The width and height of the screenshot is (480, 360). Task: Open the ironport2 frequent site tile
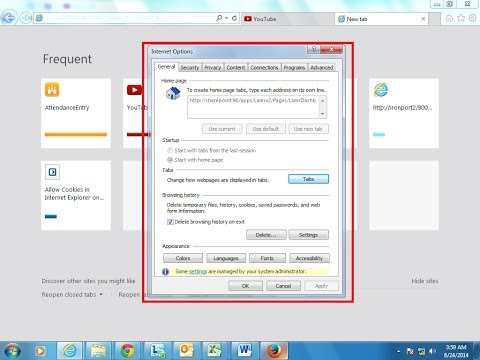click(404, 113)
